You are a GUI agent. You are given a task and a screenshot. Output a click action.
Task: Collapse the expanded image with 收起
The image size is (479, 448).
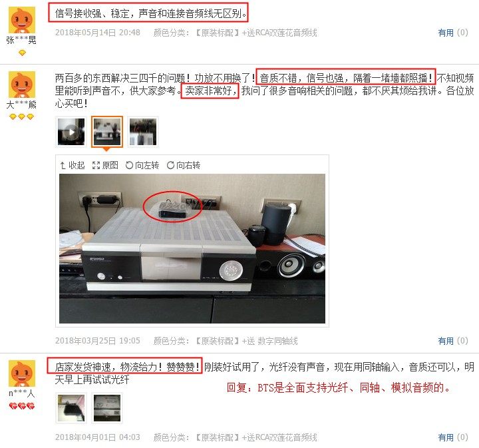[x=72, y=165]
